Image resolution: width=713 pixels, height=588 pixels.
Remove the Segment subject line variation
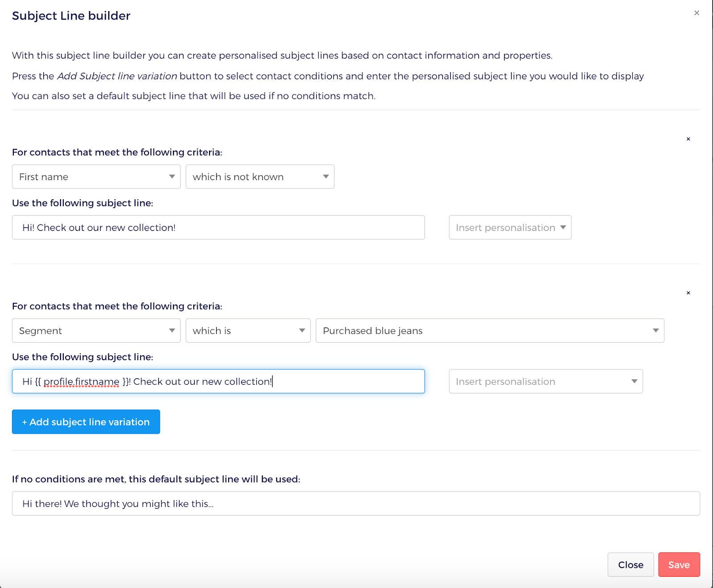[x=688, y=293]
